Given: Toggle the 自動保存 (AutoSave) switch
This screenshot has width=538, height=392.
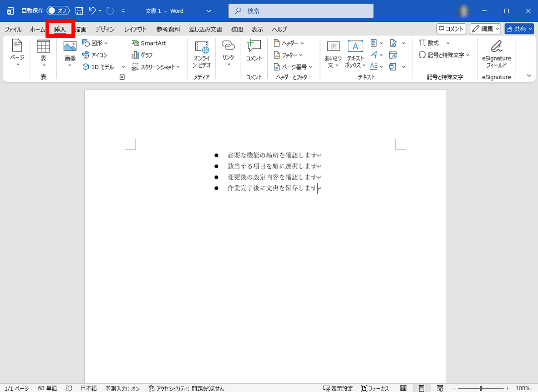Looking at the screenshot, I should pyautogui.click(x=58, y=11).
